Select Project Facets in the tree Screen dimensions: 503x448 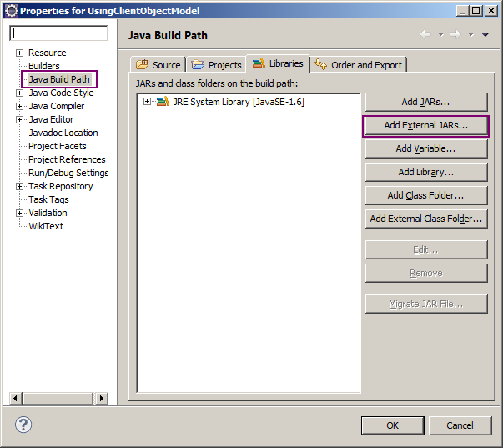pos(57,146)
